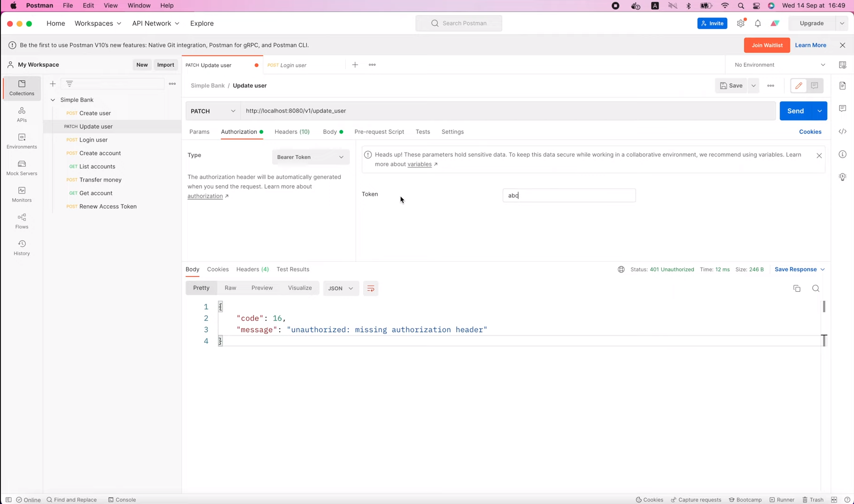Create a new collection with plus icon
This screenshot has height=504, width=854.
(x=53, y=84)
